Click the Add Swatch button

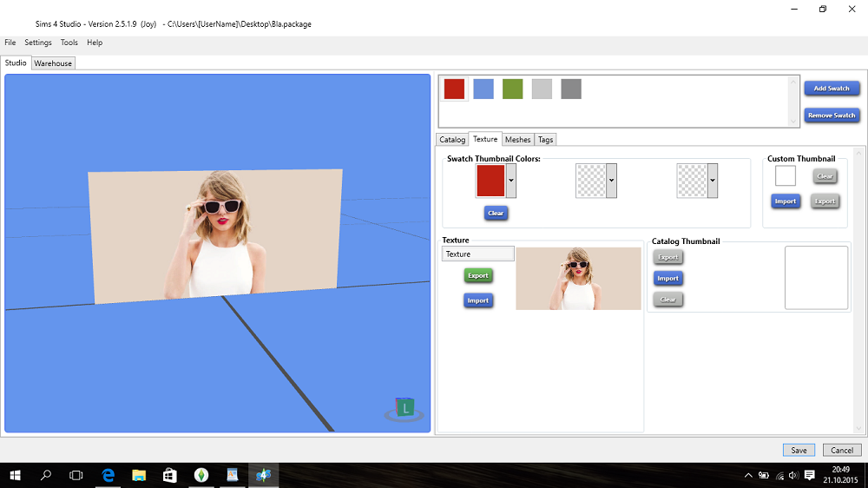click(x=832, y=89)
